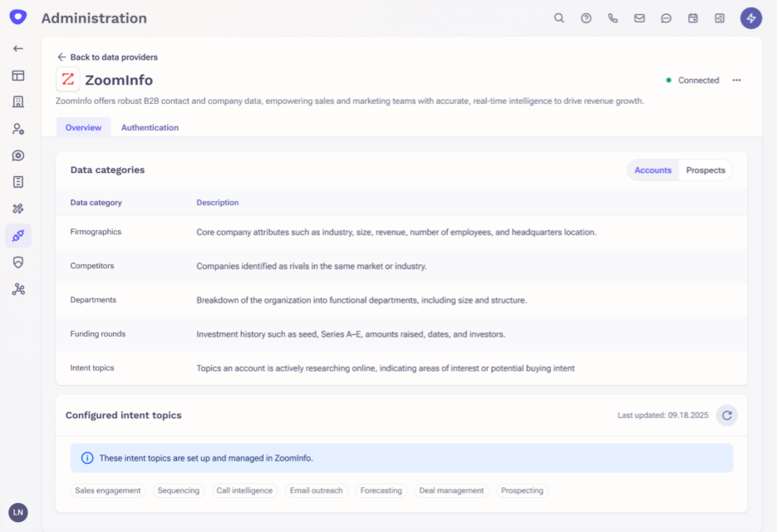Image resolution: width=778 pixels, height=532 pixels.
Task: Open the magic wand icon in sidebar
Action: (x=18, y=209)
